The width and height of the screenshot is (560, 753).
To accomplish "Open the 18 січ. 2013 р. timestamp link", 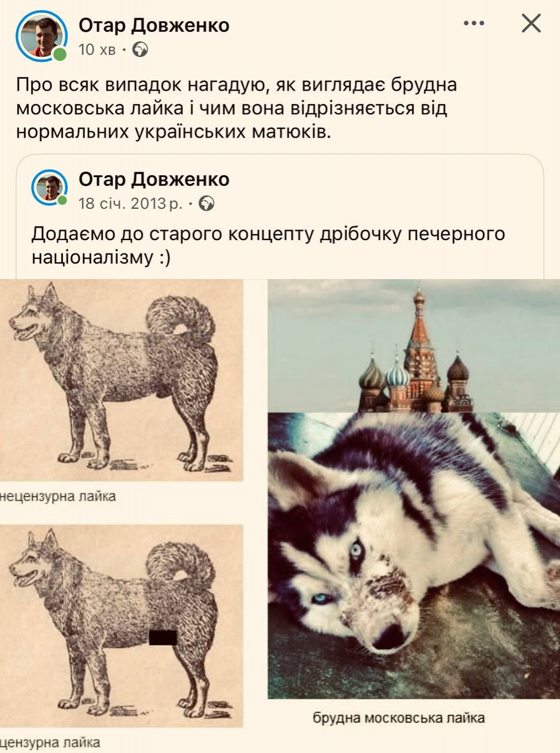I will 131,204.
